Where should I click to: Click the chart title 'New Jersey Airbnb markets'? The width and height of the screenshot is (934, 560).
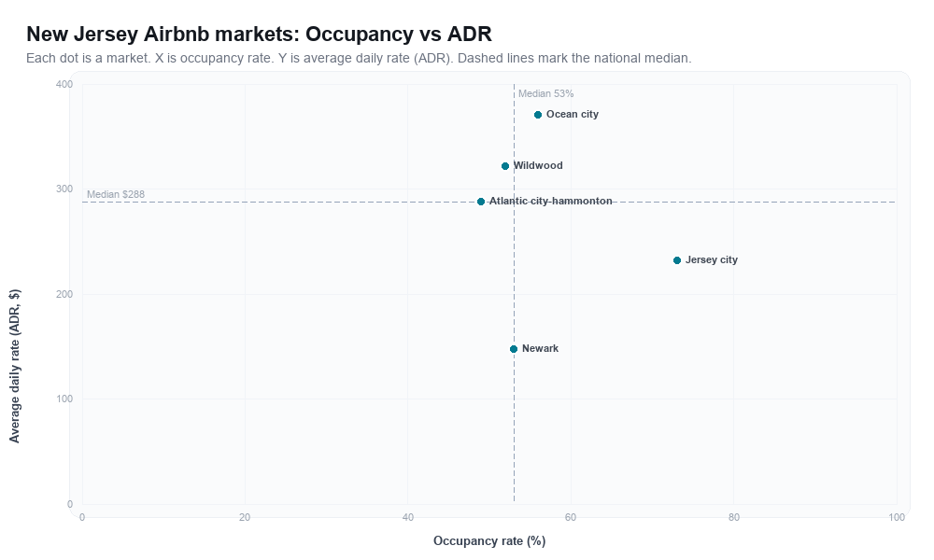(259, 34)
